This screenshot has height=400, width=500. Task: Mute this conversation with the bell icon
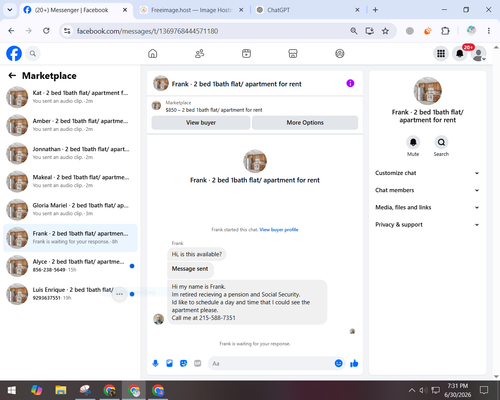pos(413,142)
